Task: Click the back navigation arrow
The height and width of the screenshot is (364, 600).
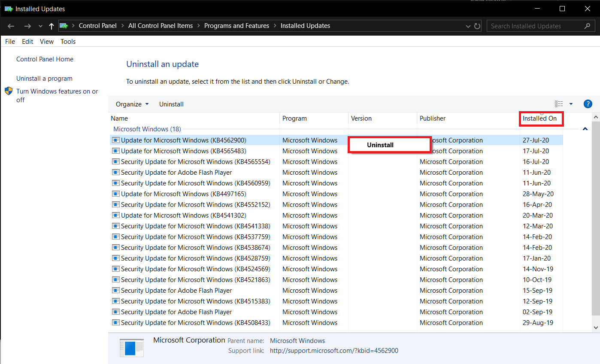Action: pos(11,26)
